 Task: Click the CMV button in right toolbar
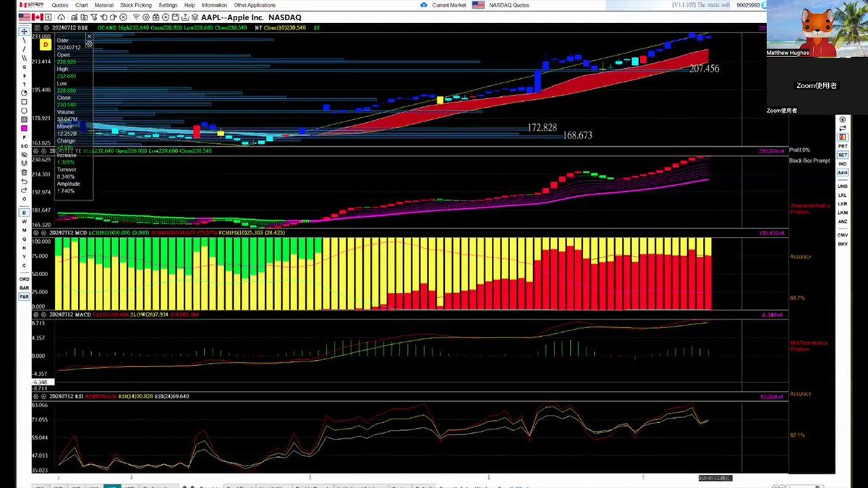[x=843, y=235]
